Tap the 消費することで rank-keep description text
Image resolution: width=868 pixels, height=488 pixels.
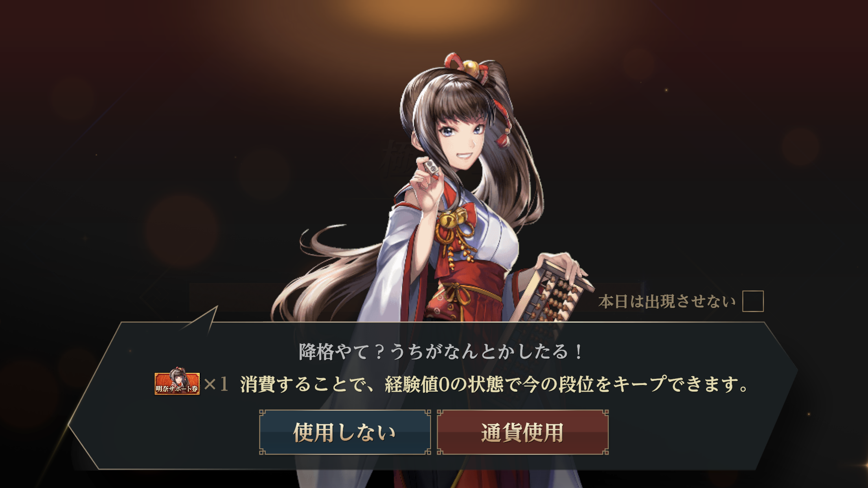[495, 384]
